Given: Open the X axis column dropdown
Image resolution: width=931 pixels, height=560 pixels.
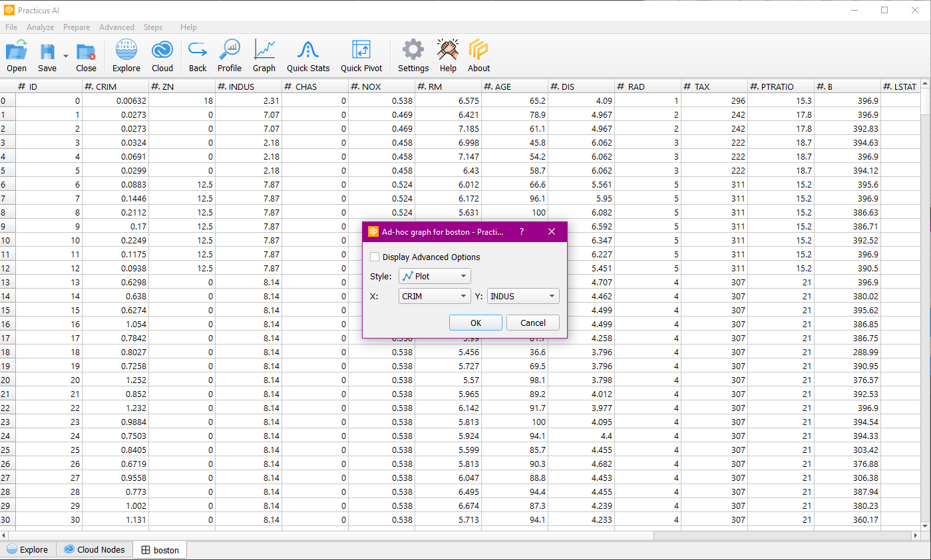Looking at the screenshot, I should (435, 297).
